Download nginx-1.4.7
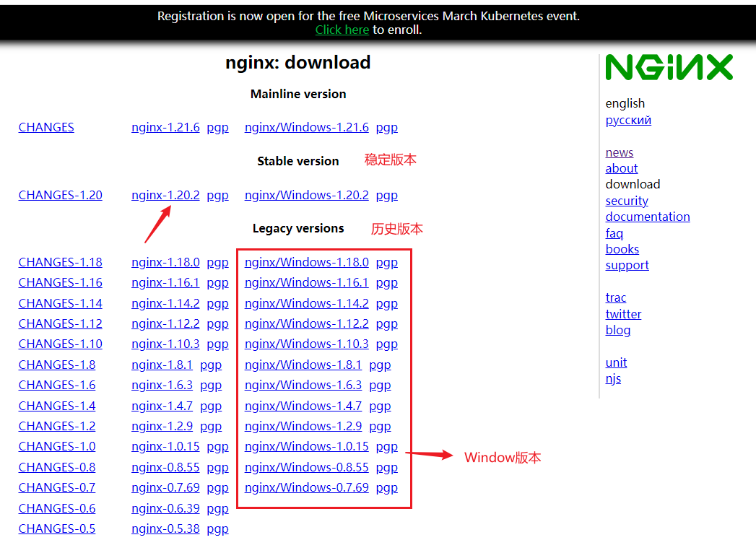Viewport: 756px width, 540px height. [162, 406]
